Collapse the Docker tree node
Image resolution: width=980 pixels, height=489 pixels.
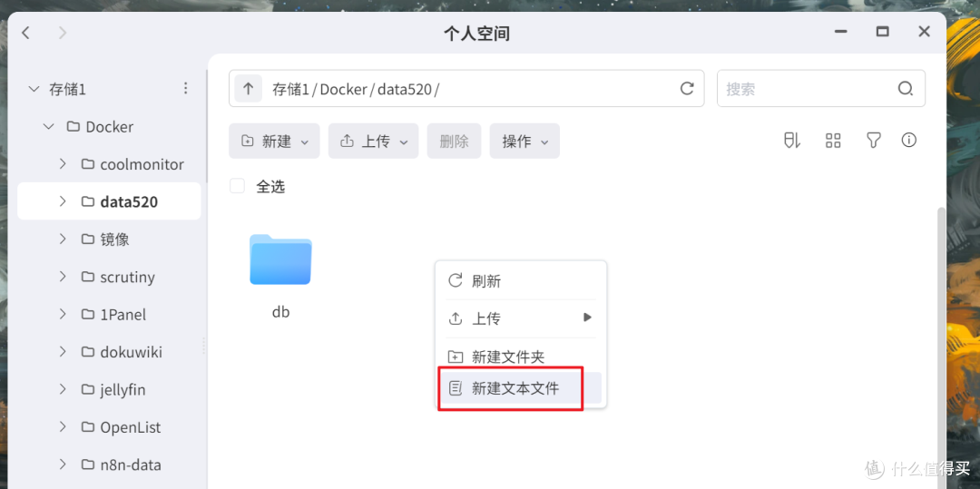(48, 127)
